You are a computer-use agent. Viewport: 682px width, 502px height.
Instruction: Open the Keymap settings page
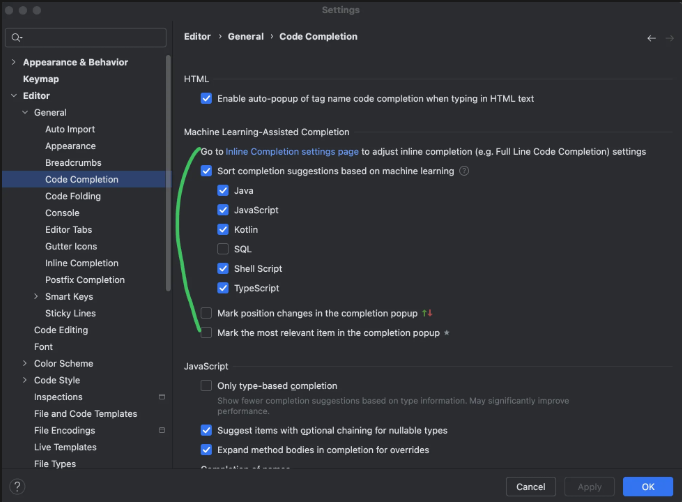click(40, 79)
